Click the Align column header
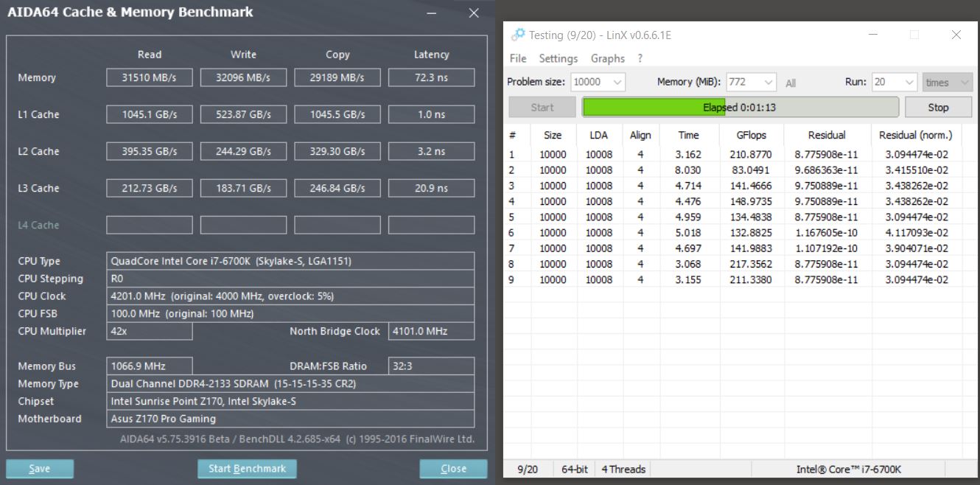980x485 pixels. [x=640, y=135]
